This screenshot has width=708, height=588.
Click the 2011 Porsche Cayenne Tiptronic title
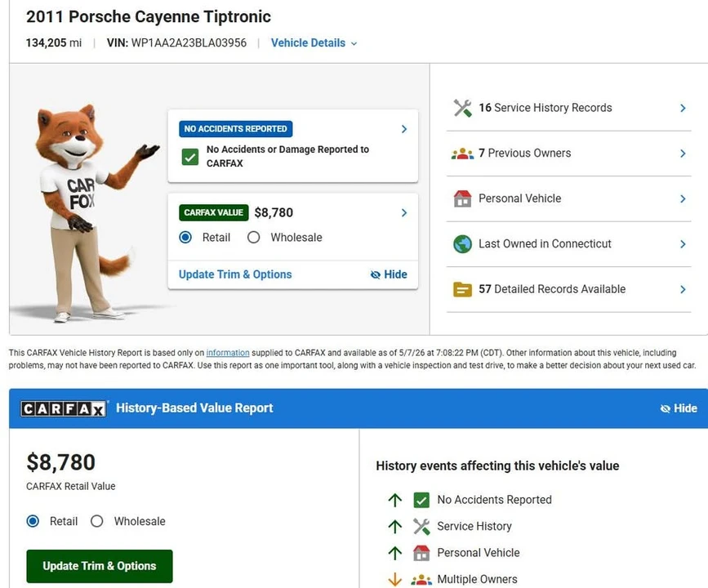pos(149,16)
